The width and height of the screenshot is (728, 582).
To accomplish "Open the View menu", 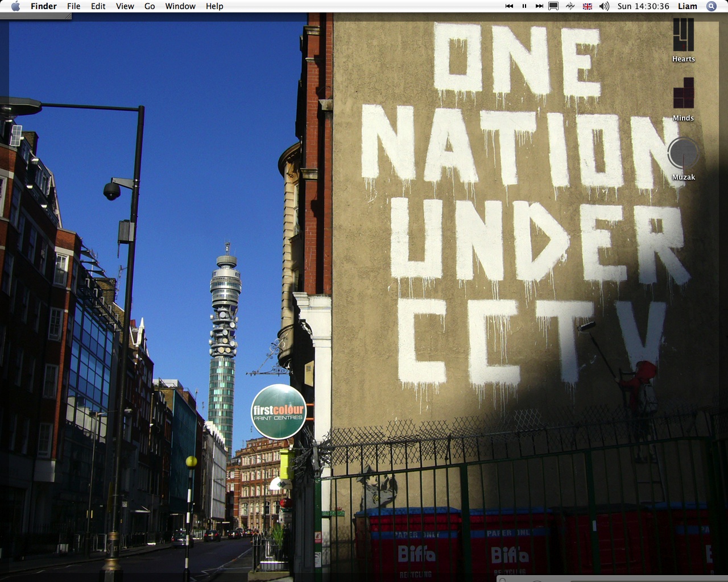I will pyautogui.click(x=125, y=6).
